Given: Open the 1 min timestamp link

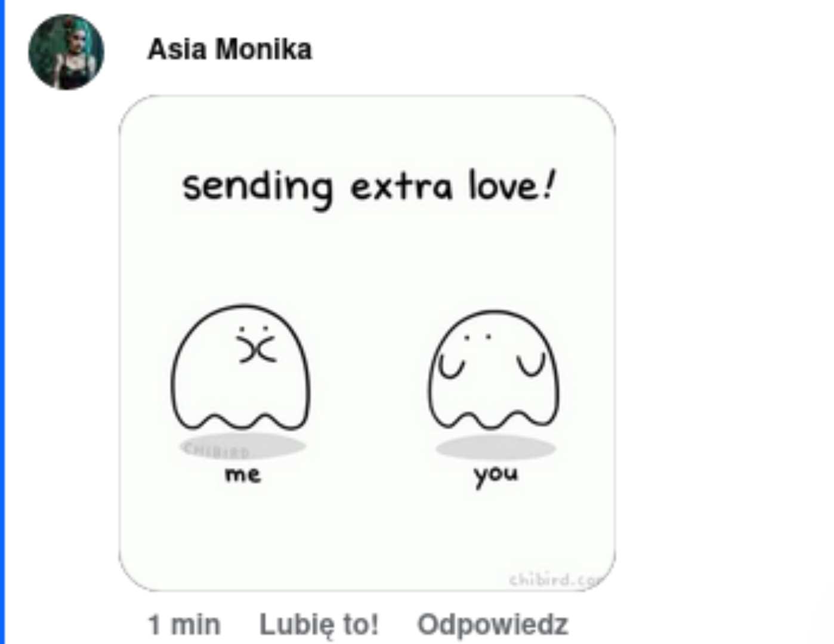Looking at the screenshot, I should (x=184, y=625).
